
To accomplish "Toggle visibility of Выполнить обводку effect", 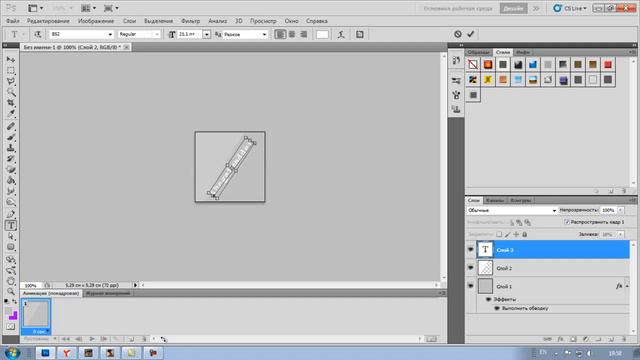I will pyautogui.click(x=497, y=308).
